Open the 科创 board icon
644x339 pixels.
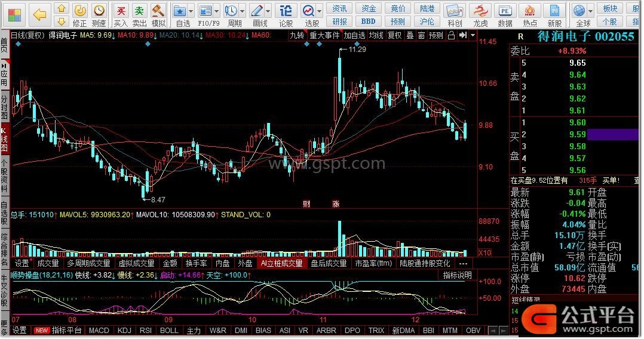point(454,15)
